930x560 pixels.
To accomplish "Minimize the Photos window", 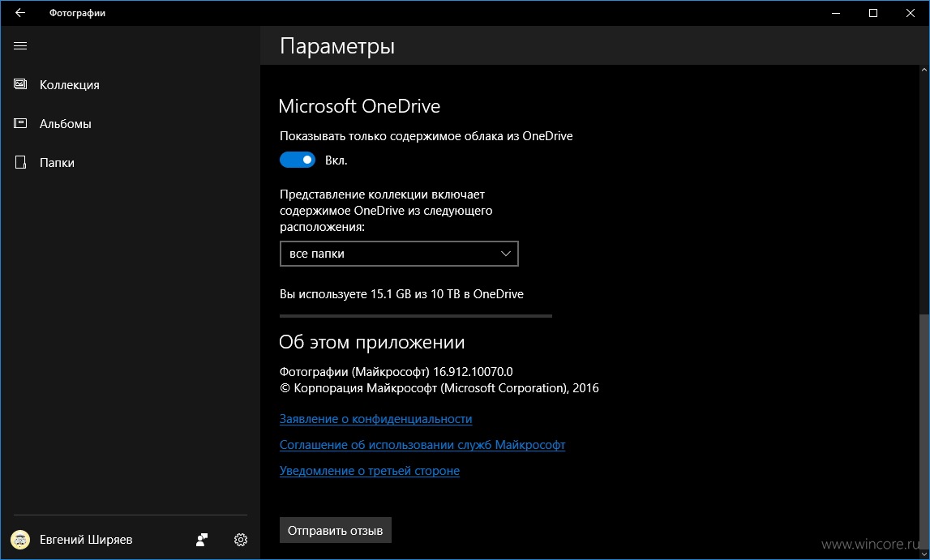I will (836, 13).
